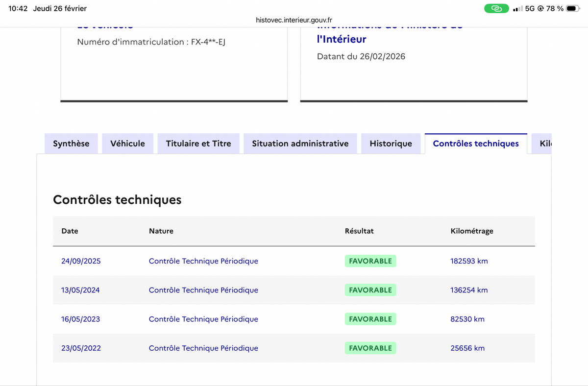
Task: Switch to the Historique tab
Action: click(x=391, y=144)
